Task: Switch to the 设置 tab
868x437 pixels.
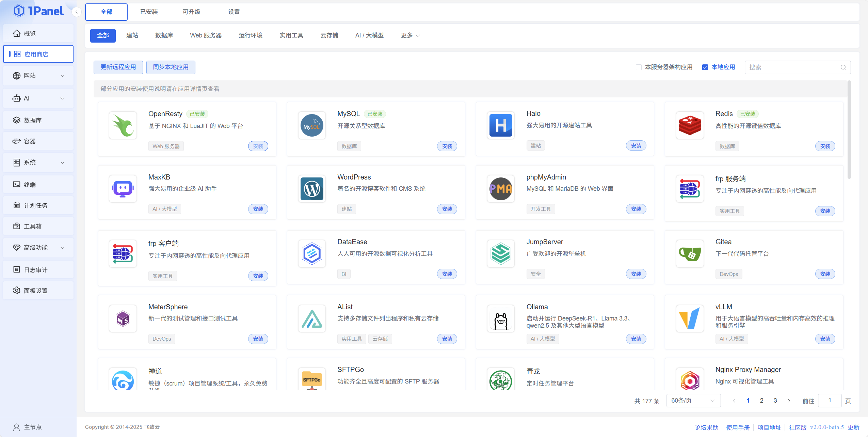Action: click(x=234, y=12)
